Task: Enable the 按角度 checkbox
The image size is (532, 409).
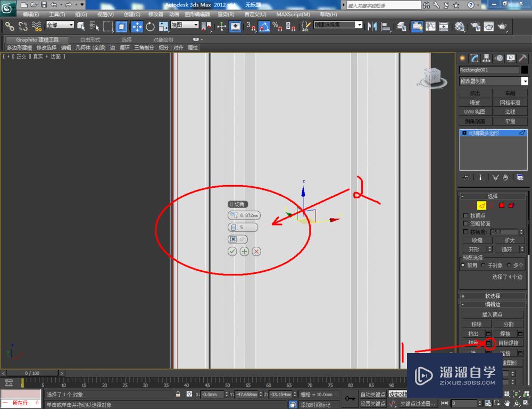Action: 466,232
